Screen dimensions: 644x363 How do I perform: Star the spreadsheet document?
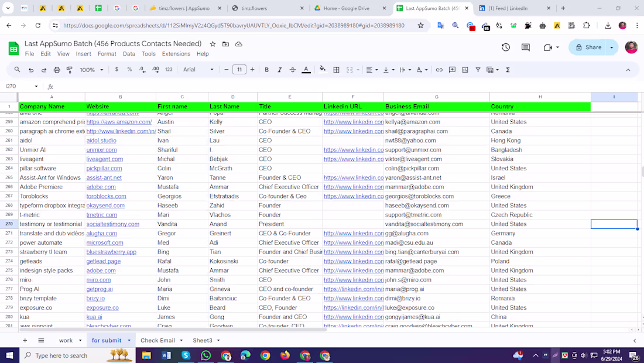(x=213, y=44)
